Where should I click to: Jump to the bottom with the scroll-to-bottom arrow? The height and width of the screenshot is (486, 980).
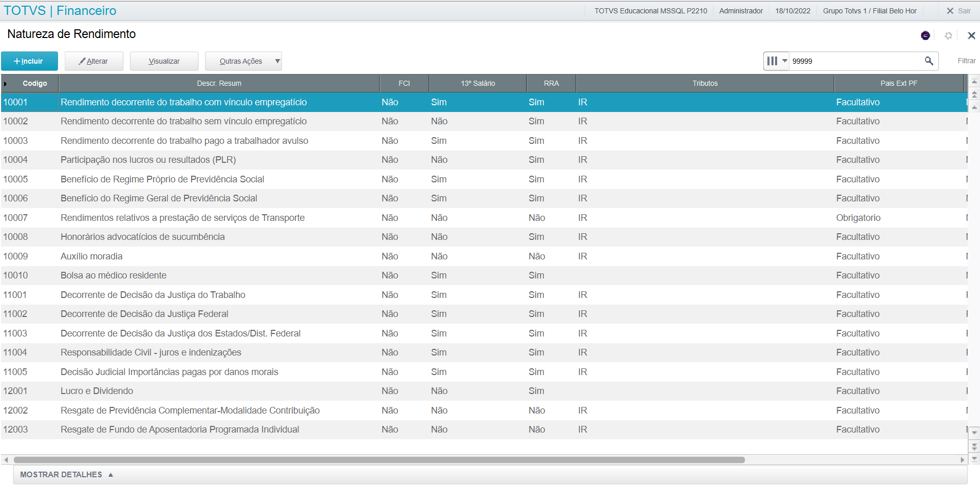coord(974,459)
